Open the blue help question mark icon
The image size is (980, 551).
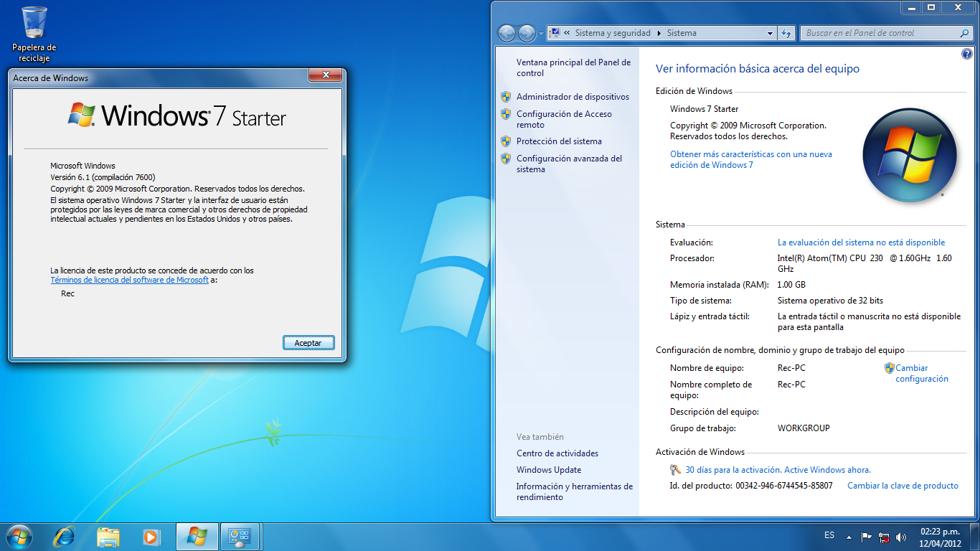966,55
